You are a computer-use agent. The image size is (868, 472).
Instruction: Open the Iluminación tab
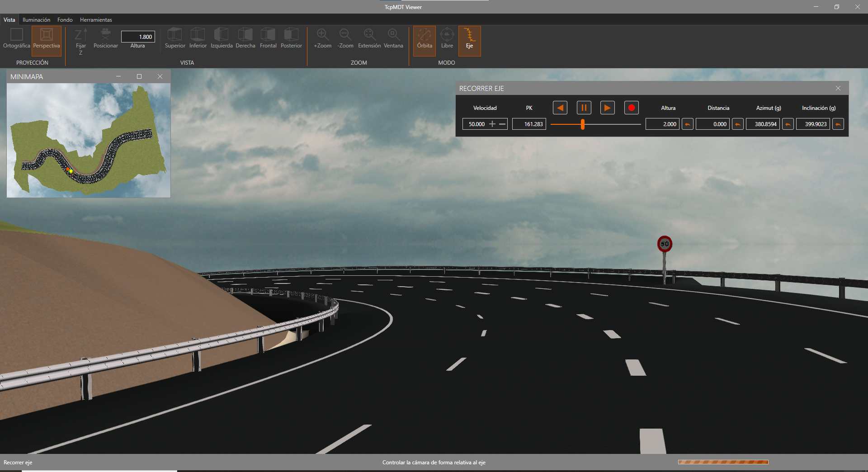[x=36, y=20]
